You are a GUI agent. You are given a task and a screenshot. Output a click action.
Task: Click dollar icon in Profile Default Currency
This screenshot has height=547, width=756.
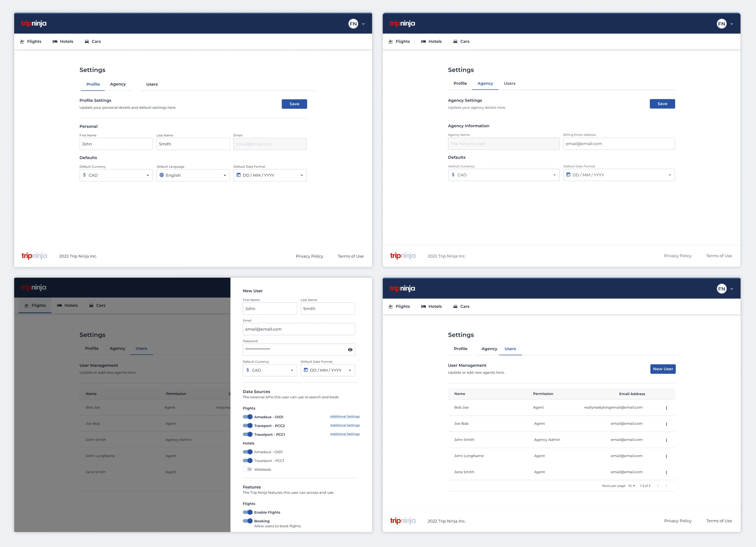(84, 175)
